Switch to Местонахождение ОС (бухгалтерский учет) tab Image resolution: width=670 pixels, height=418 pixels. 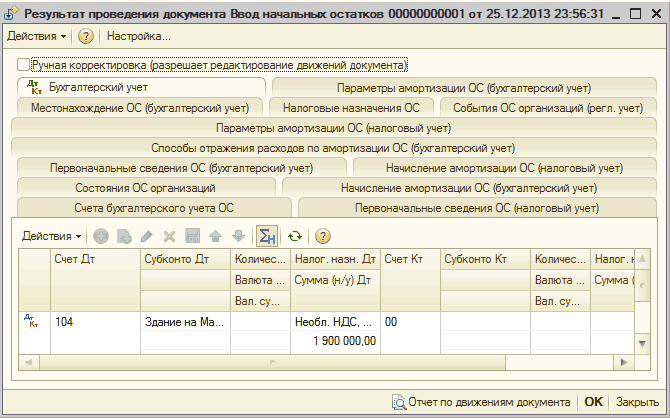(x=140, y=108)
